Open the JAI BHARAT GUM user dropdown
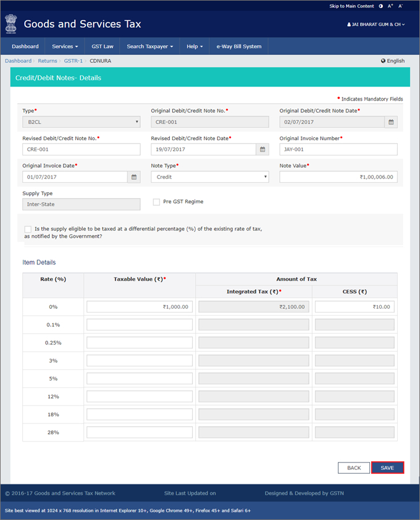This screenshot has width=420, height=520. [x=376, y=25]
